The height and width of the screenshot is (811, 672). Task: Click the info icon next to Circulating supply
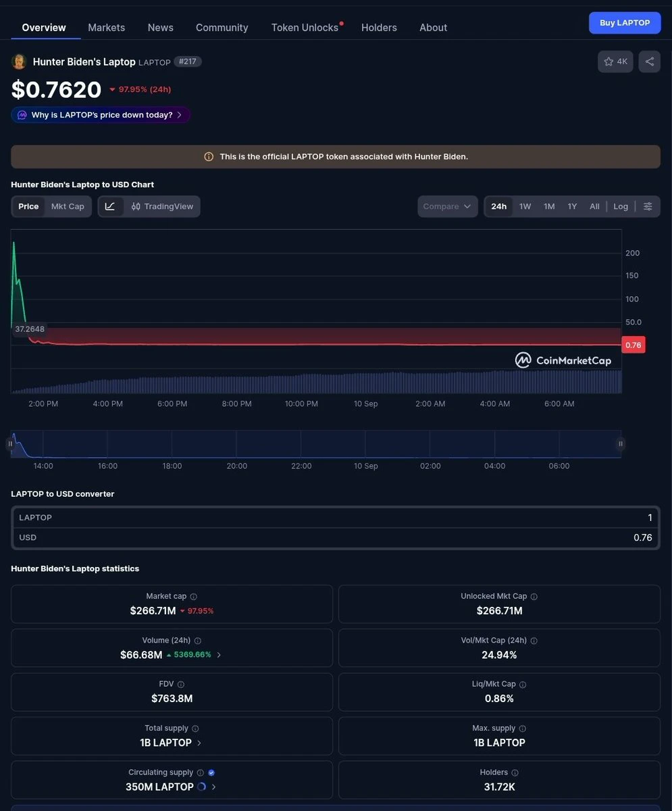point(201,772)
